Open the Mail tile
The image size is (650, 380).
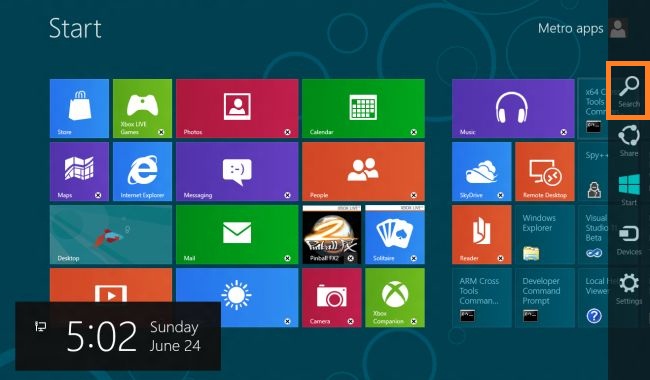237,235
